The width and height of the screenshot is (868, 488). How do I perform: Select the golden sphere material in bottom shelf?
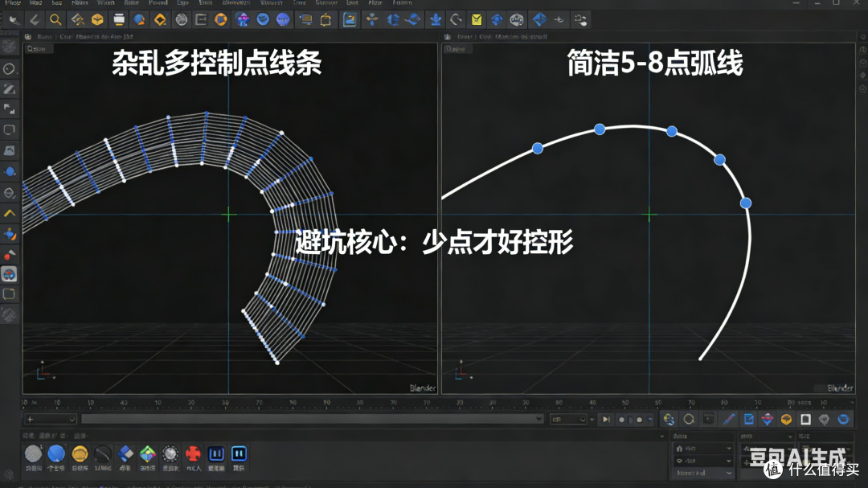tap(80, 453)
